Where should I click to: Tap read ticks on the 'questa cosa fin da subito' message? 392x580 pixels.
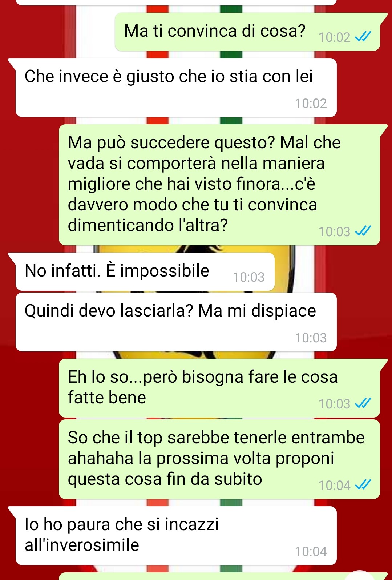pos(363,485)
